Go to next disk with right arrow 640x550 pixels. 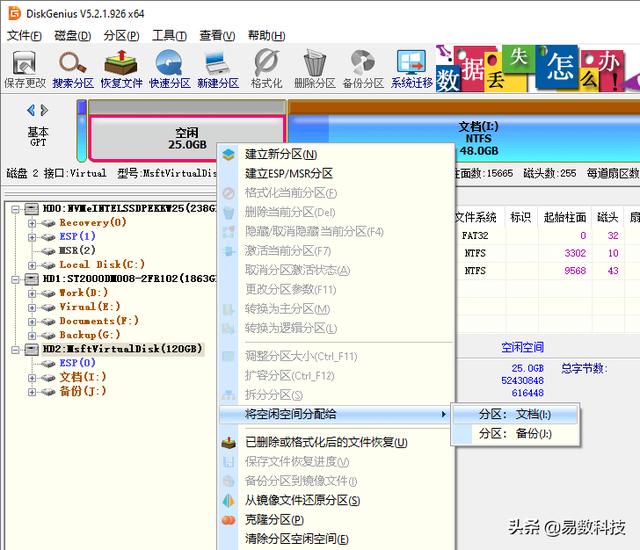pyautogui.click(x=44, y=110)
